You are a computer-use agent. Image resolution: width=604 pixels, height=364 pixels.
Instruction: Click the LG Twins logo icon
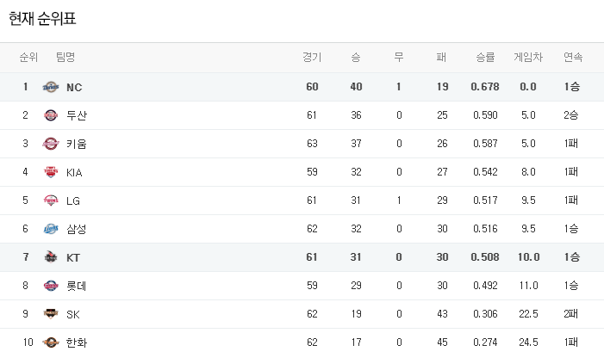[51, 201]
